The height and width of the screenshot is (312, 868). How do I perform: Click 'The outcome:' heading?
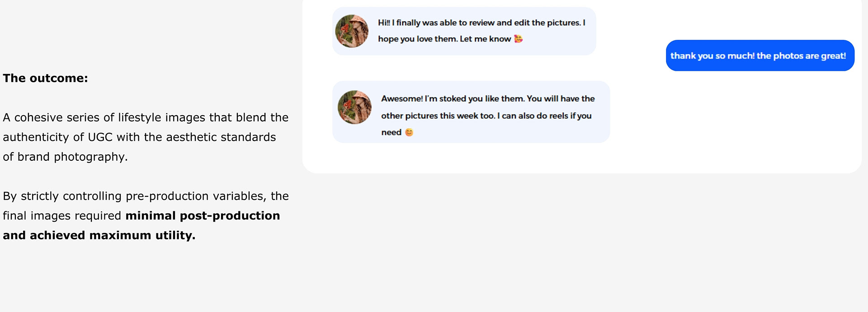click(45, 78)
